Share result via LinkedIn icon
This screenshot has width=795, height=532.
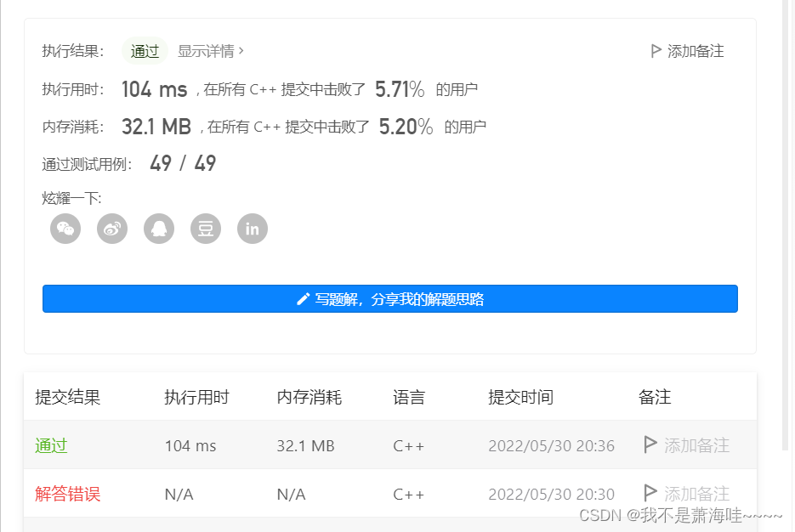pyautogui.click(x=253, y=229)
